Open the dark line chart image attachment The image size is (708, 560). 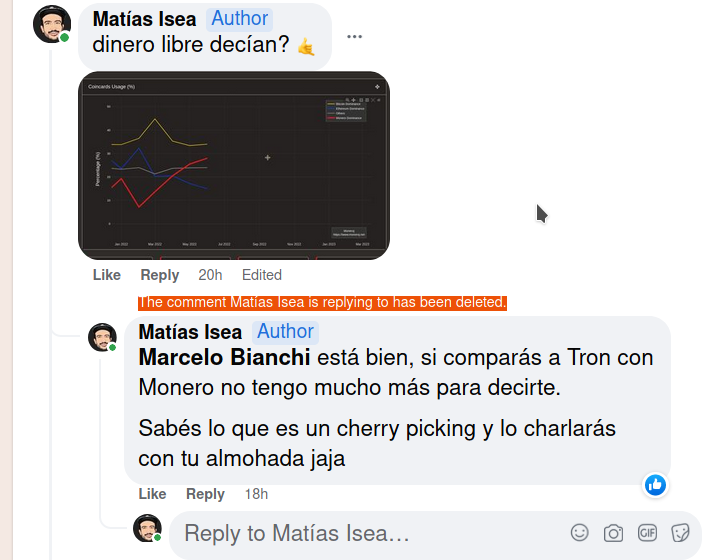coord(233,165)
